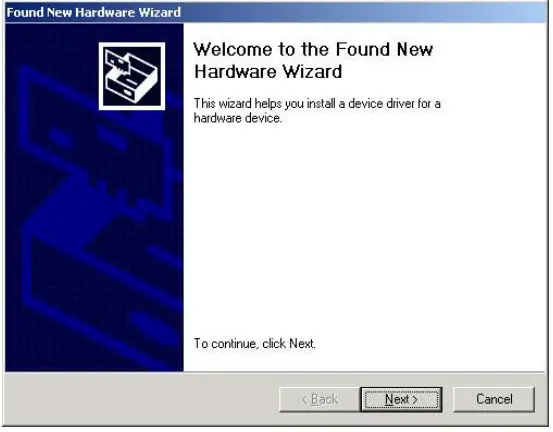Click the 'Hardware Wizard' second heading line
The image size is (553, 432).
268,71
